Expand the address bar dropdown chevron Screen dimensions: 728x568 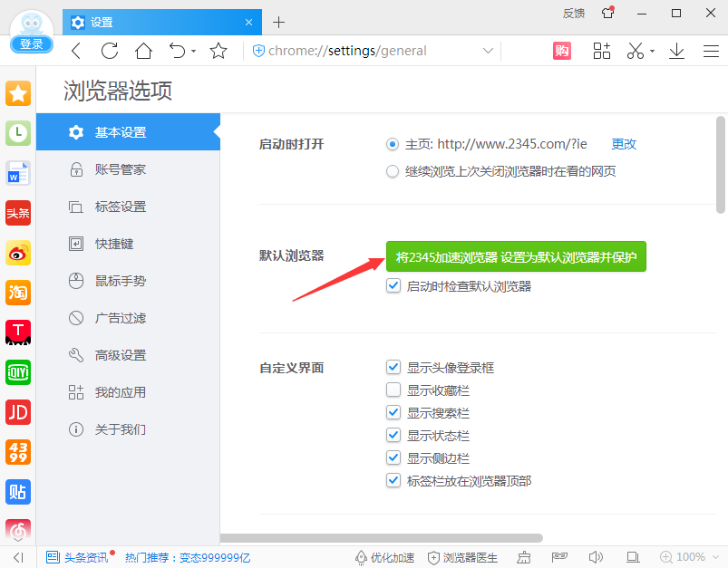tap(488, 51)
